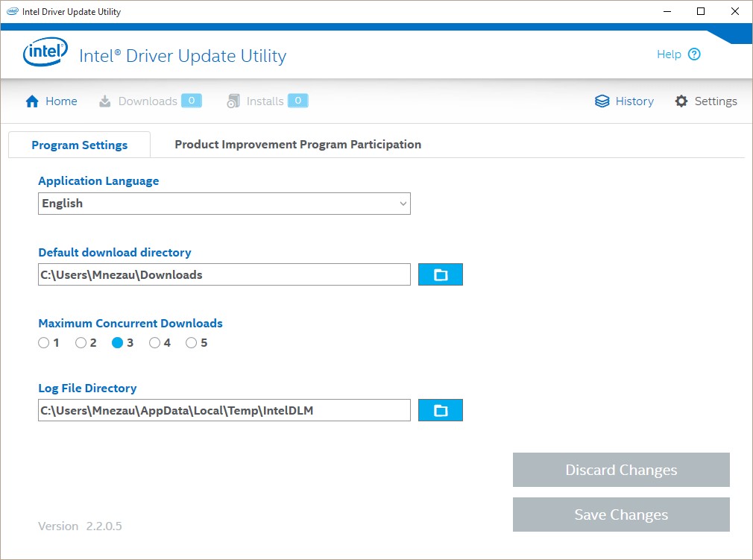The height and width of the screenshot is (560, 753).
Task: Click the Home house icon
Action: [x=32, y=101]
